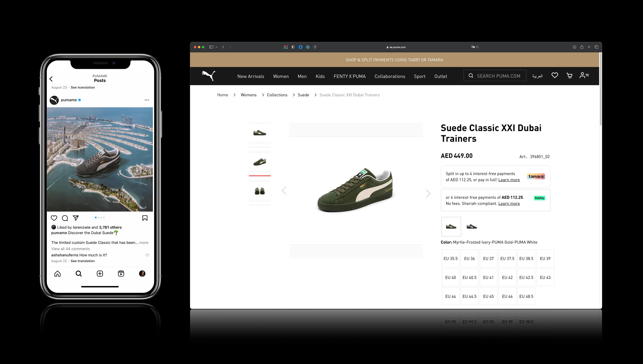The width and height of the screenshot is (643, 364).
Task: Click Learn more in the Tabby box
Action: click(x=509, y=204)
